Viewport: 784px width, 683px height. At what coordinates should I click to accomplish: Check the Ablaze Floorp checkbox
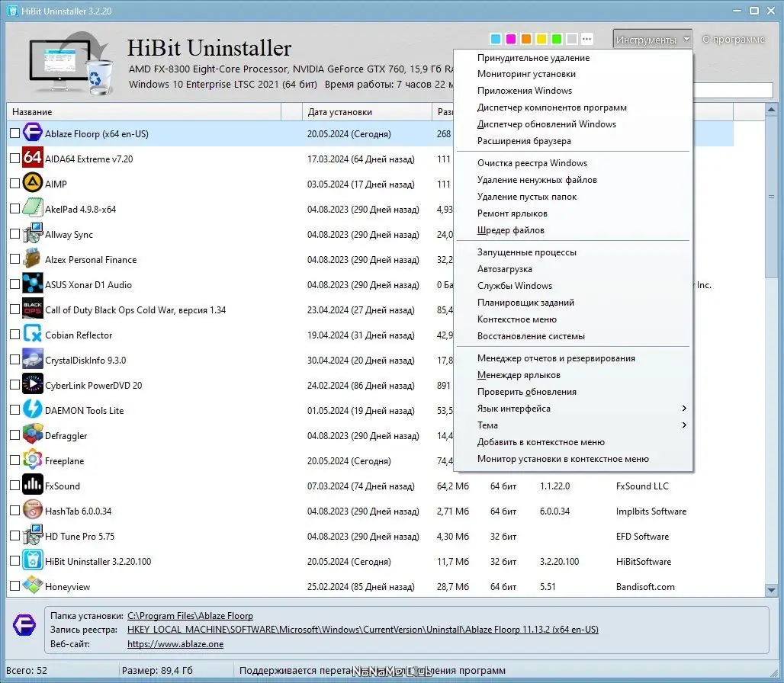click(15, 133)
